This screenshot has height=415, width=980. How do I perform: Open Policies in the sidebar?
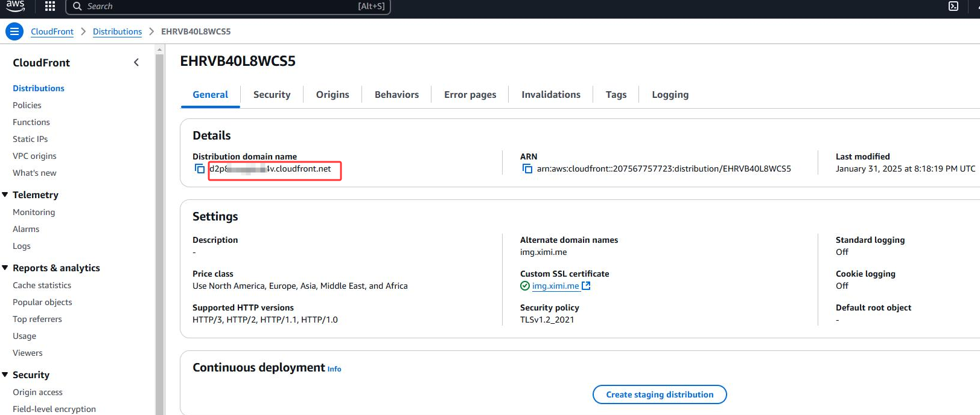(x=27, y=105)
